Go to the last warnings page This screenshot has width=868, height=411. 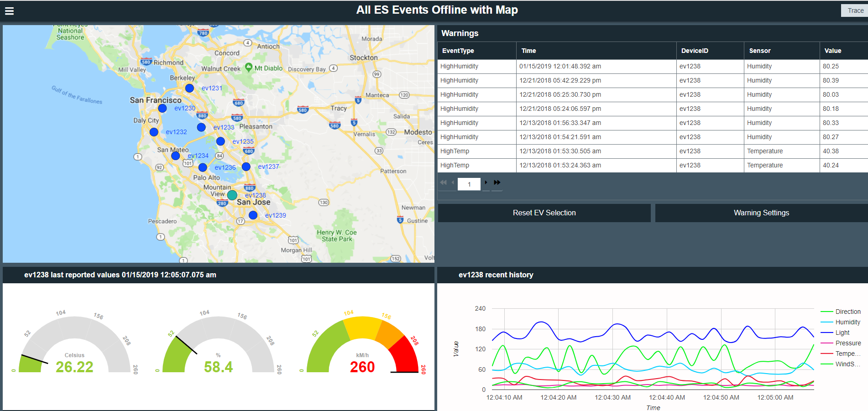click(497, 182)
